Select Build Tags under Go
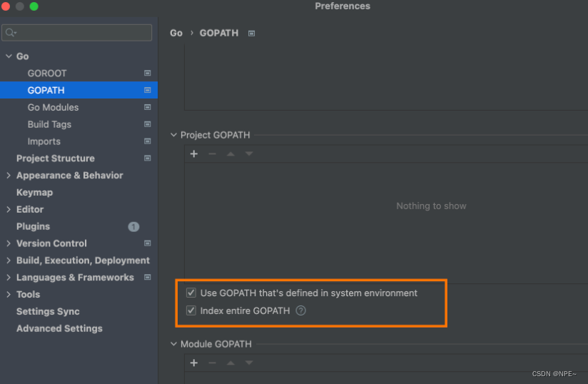This screenshot has width=588, height=384. 49,124
